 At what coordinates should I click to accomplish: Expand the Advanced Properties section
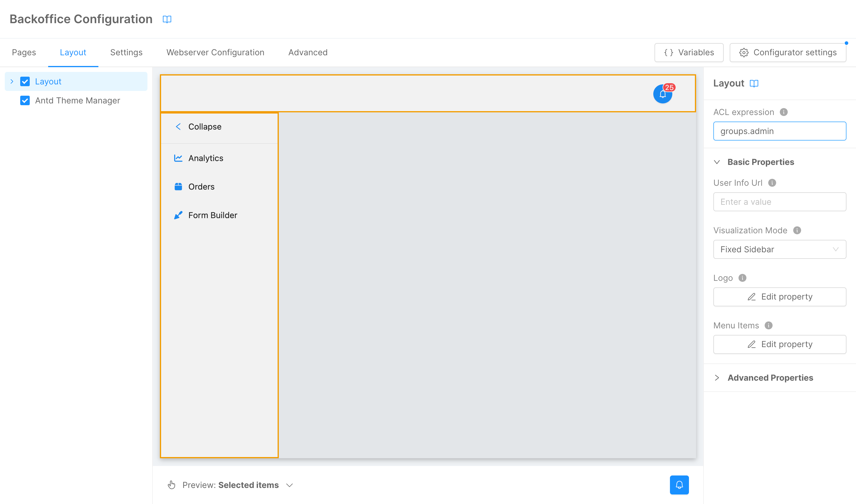click(x=770, y=378)
